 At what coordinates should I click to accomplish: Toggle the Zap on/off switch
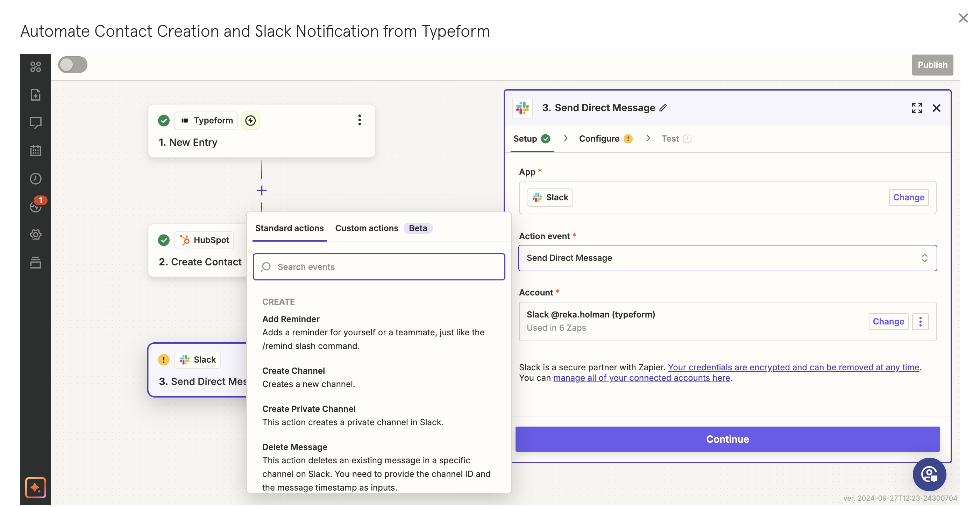click(72, 64)
